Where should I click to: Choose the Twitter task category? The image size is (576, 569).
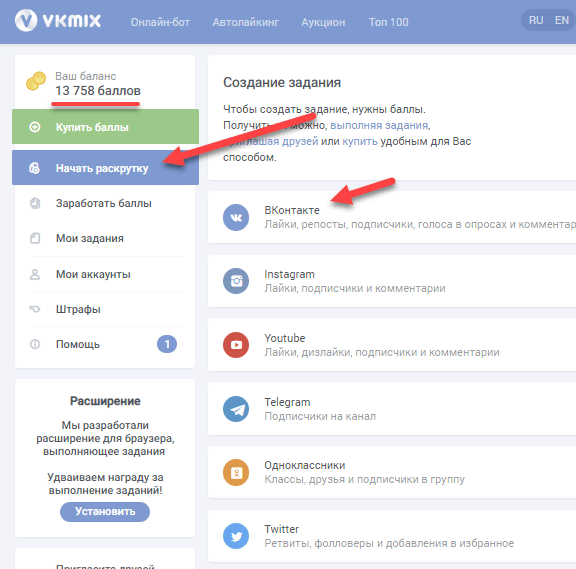pos(392,536)
